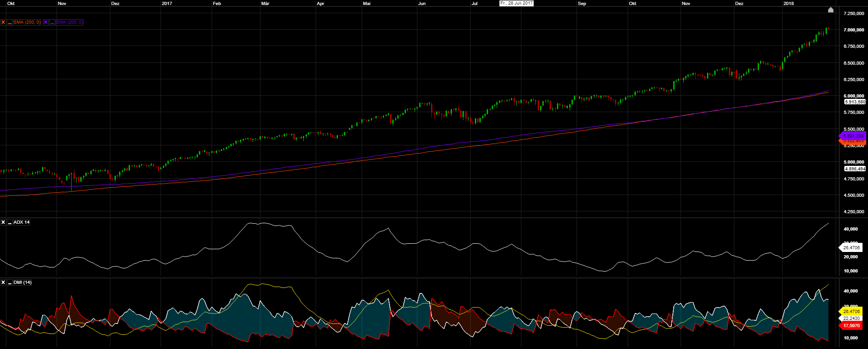Click the gray home arrow icon at top right
This screenshot has width=868, height=349.
831,10
